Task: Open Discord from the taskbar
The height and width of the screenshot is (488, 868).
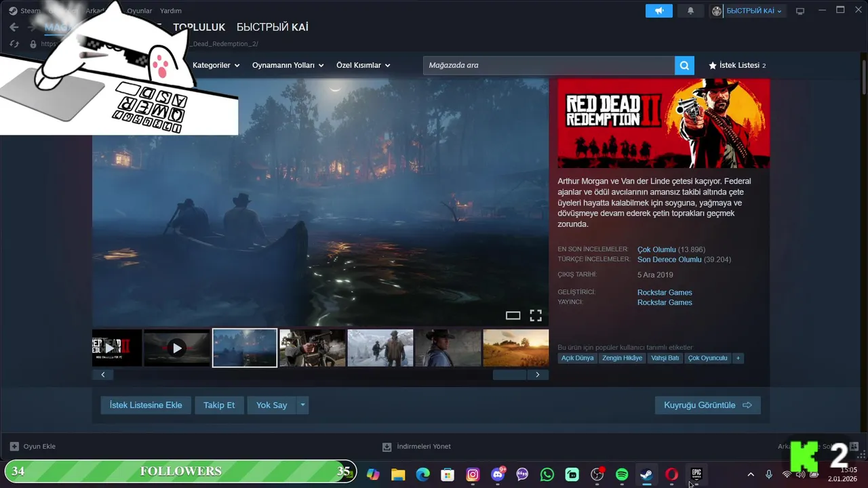Action: tap(498, 475)
